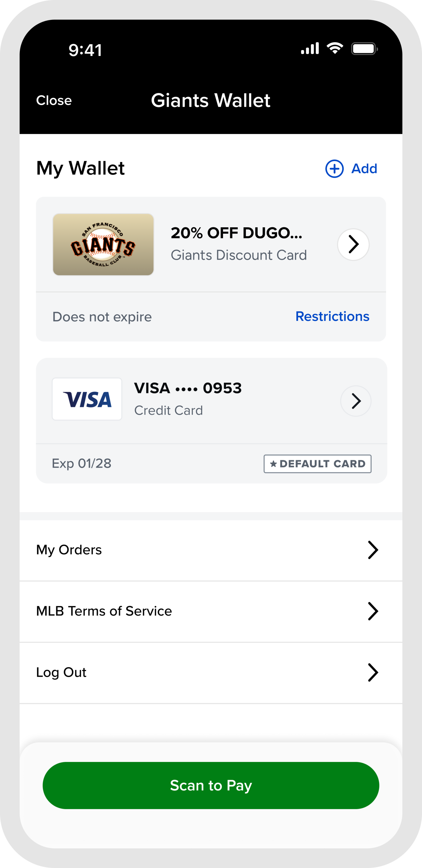This screenshot has height=868, width=422.
Task: Click the Add text label
Action: (x=364, y=168)
